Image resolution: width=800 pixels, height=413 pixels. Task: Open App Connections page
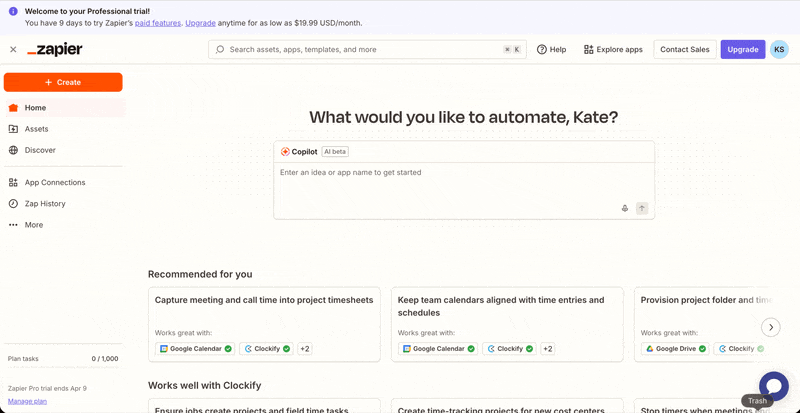pos(54,183)
